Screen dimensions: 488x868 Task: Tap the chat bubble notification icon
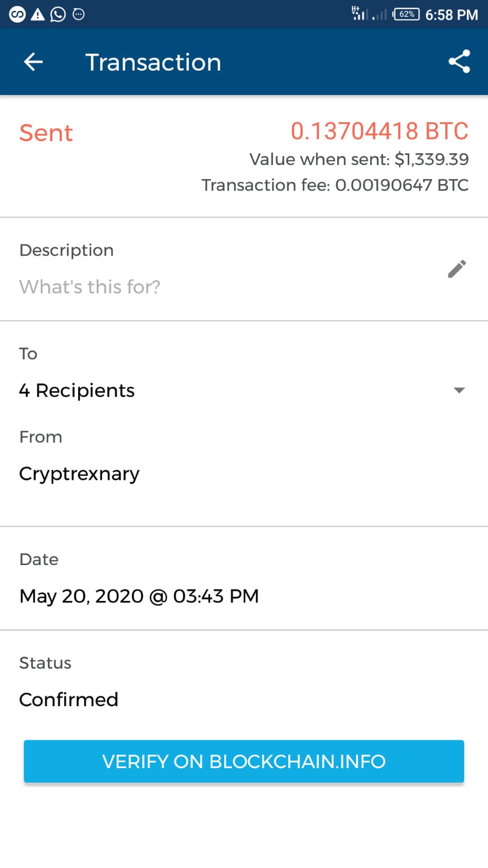click(79, 14)
